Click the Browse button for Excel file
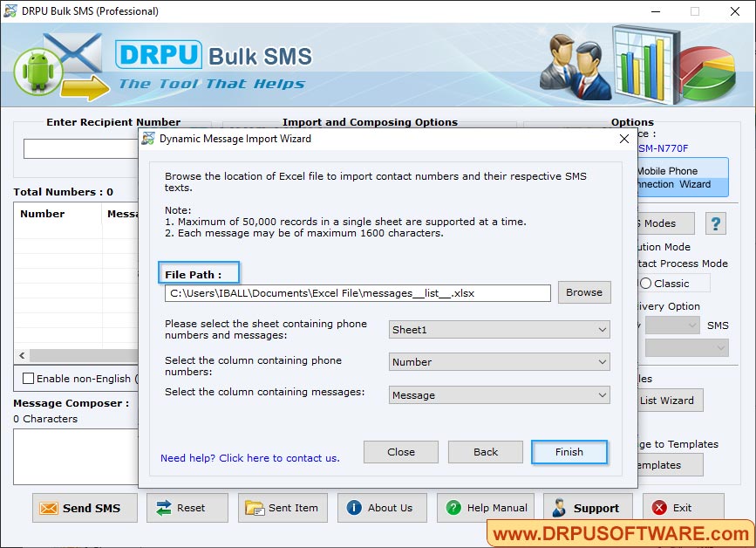The image size is (756, 548). (583, 292)
